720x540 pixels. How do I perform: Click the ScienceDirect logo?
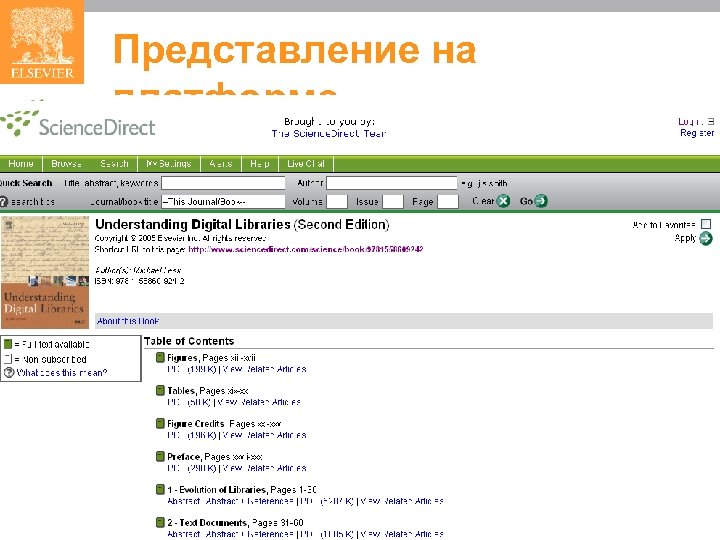pyautogui.click(x=78, y=124)
